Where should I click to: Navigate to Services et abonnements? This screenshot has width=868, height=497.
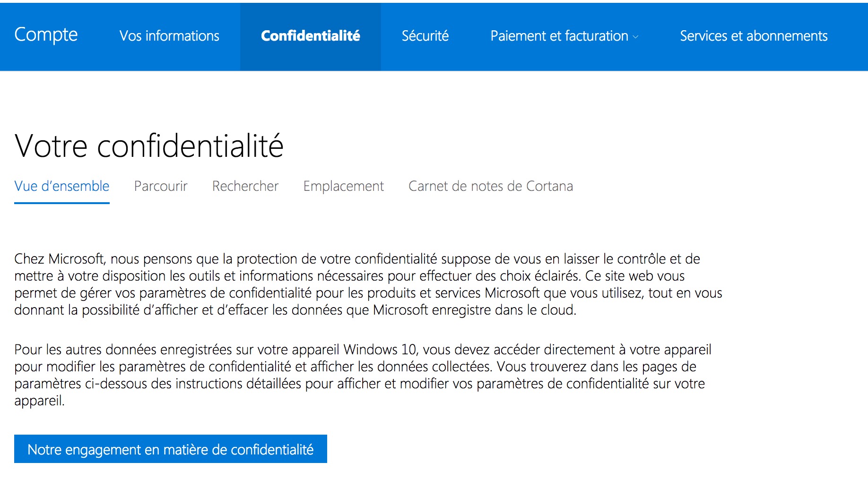754,36
